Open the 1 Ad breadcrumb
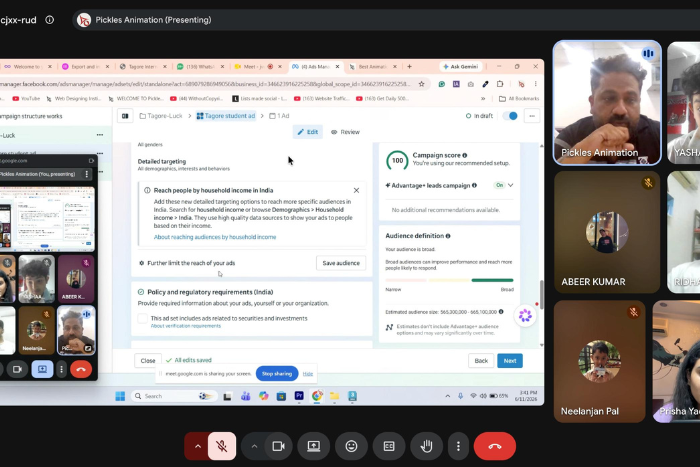 coord(279,116)
